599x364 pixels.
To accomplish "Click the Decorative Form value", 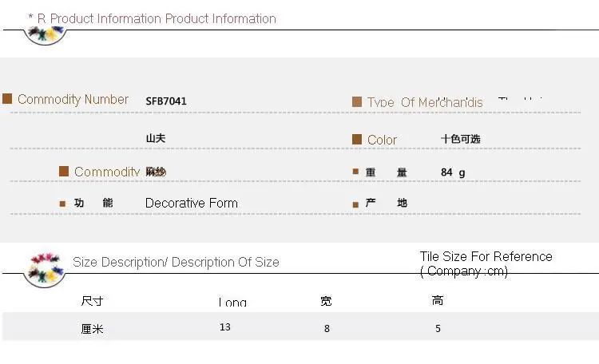I will point(192,203).
